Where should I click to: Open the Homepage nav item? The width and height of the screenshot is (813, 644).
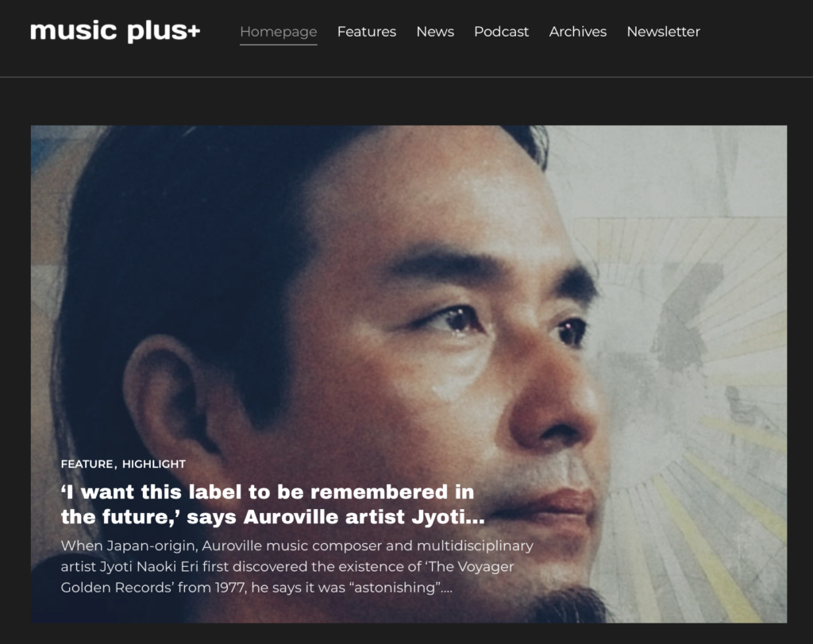tap(279, 32)
